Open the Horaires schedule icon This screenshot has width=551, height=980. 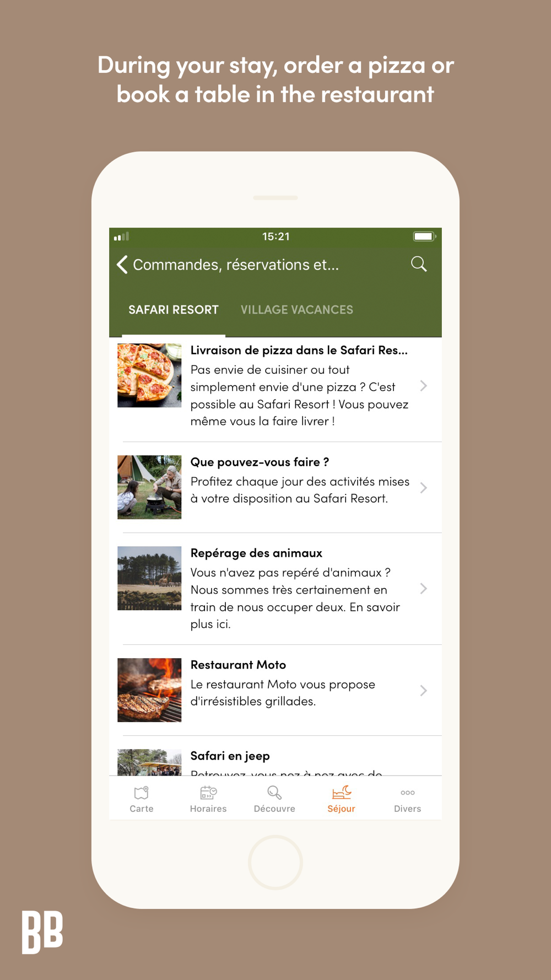[208, 793]
